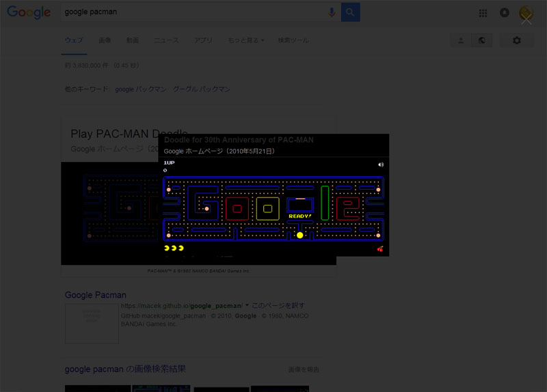The height and width of the screenshot is (392, 547).
Task: Click the このページを訳す link
Action: pyautogui.click(x=278, y=305)
